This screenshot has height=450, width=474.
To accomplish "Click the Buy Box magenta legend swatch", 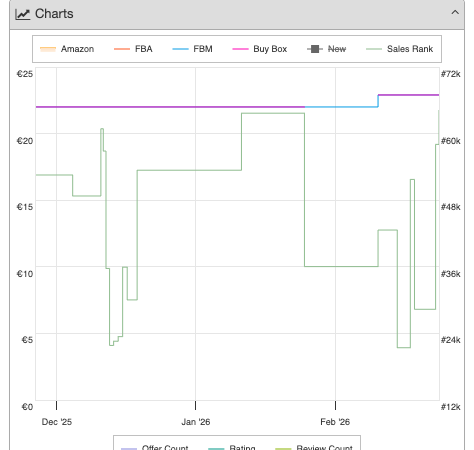I will pos(240,49).
